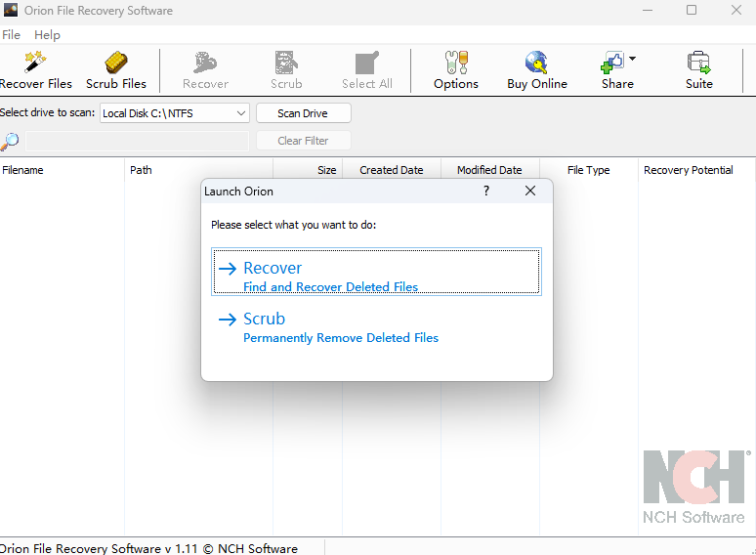
Task: Sort by the Modified Date column
Action: pyautogui.click(x=490, y=170)
